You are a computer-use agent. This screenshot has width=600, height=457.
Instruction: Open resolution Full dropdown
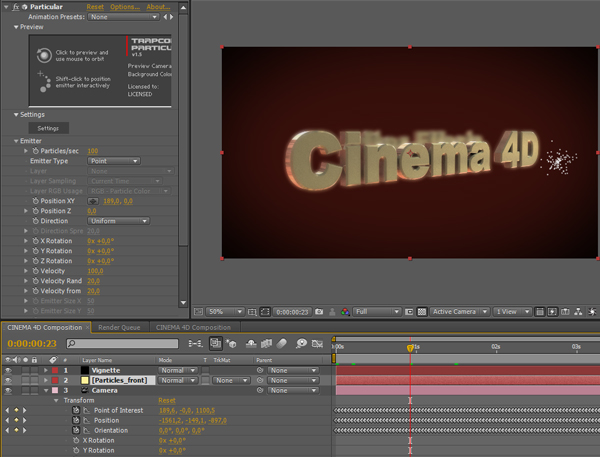coord(377,312)
